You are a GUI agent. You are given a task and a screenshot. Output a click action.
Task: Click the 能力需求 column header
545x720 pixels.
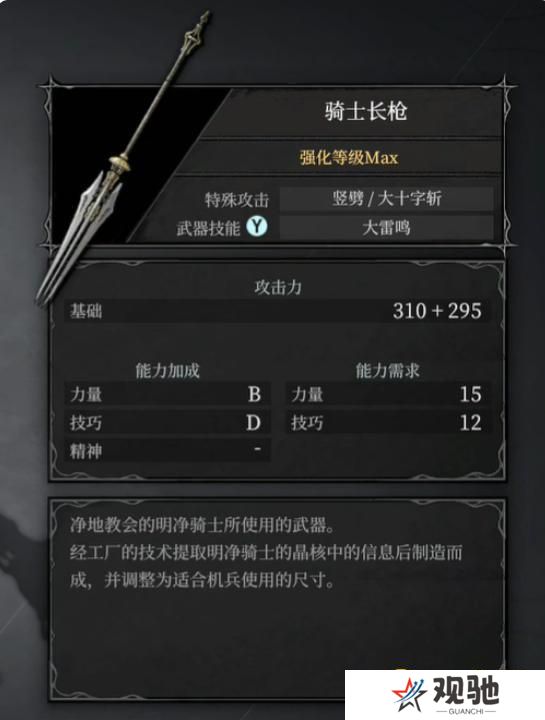(388, 370)
